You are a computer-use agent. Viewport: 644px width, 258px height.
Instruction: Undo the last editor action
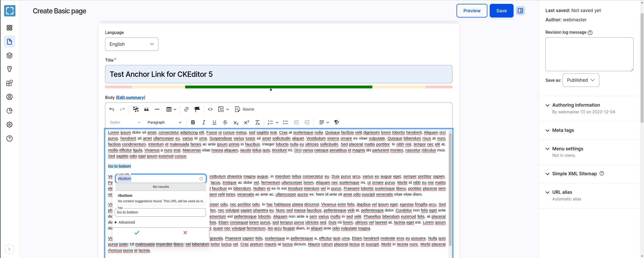(112, 109)
